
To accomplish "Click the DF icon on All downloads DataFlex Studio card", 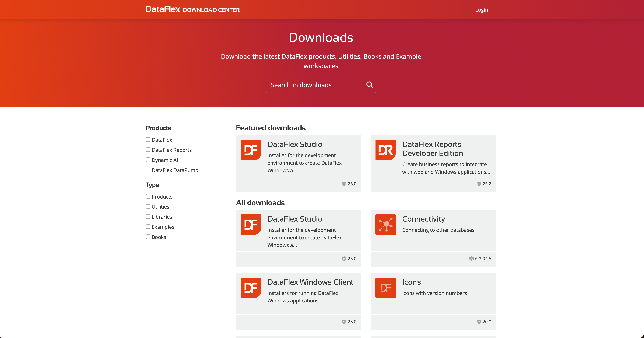I will [x=251, y=225].
